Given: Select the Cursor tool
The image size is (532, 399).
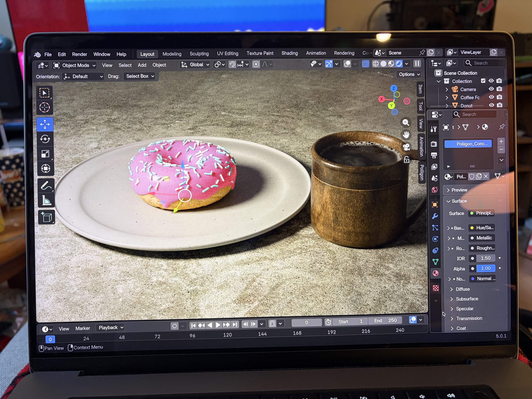Looking at the screenshot, I should pos(45,108).
